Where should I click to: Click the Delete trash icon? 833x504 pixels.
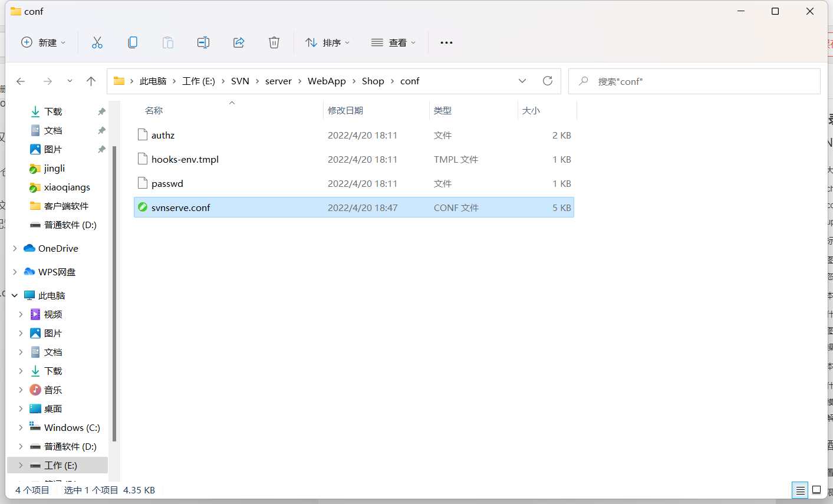(274, 42)
